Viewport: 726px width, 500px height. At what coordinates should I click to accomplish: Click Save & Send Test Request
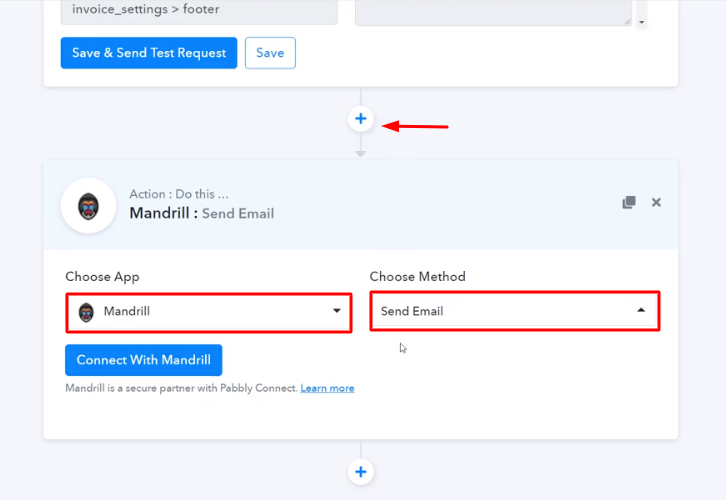pyautogui.click(x=149, y=53)
